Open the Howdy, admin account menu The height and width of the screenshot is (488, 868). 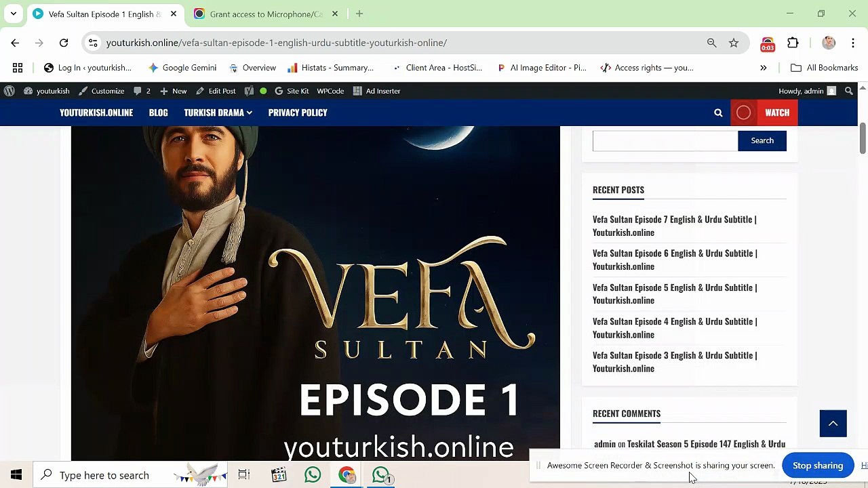pyautogui.click(x=807, y=91)
